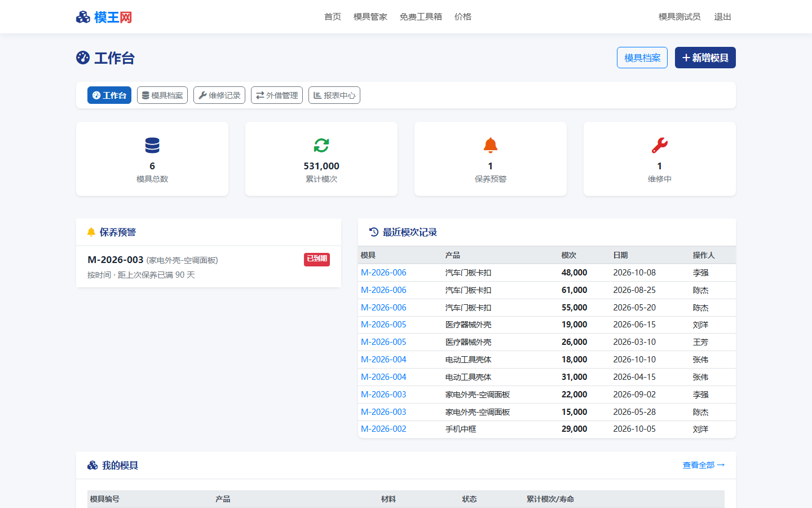Open 免费工具箱 in the top navigation

point(421,17)
